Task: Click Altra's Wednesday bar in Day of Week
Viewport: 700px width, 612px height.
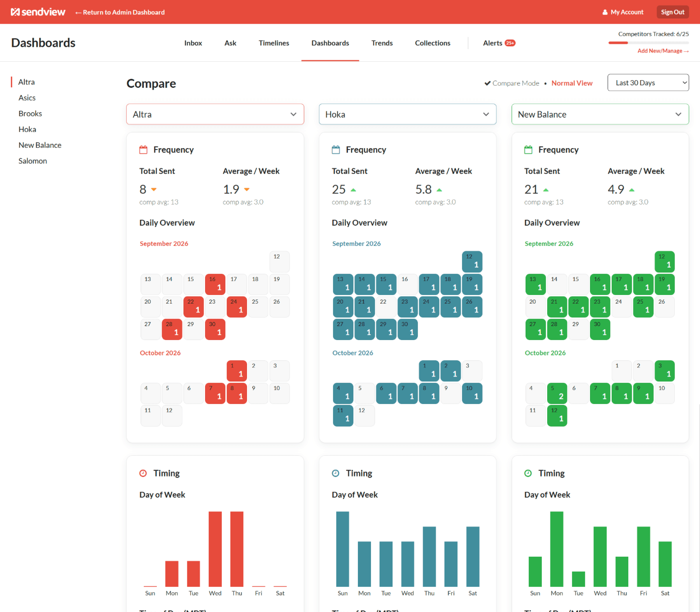Action: tap(215, 549)
